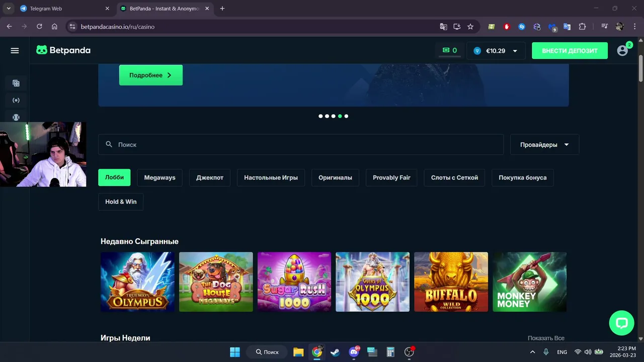View site information icon beside URL
Image resolution: width=644 pixels, height=362 pixels.
(x=72, y=27)
